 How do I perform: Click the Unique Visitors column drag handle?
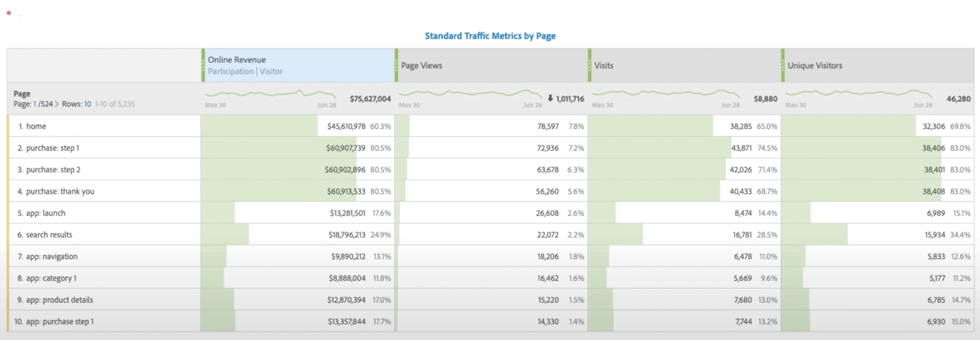coord(783,66)
